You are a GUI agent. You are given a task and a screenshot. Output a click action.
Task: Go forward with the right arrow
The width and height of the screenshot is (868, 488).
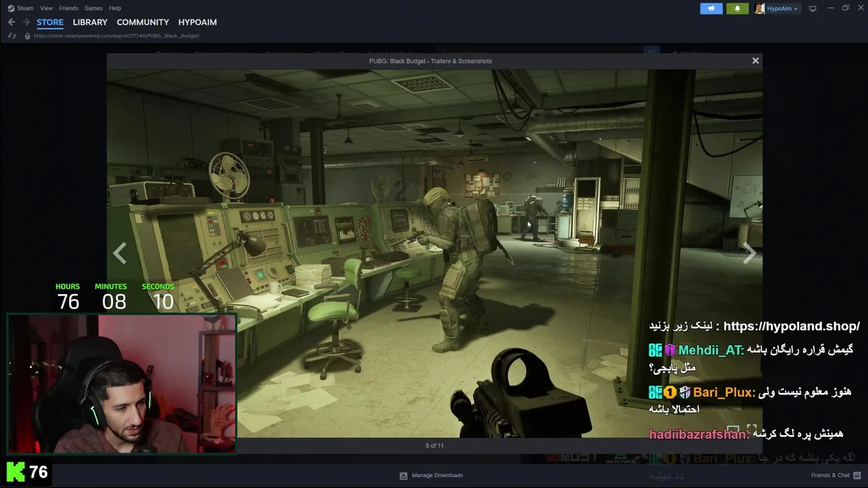[x=26, y=22]
